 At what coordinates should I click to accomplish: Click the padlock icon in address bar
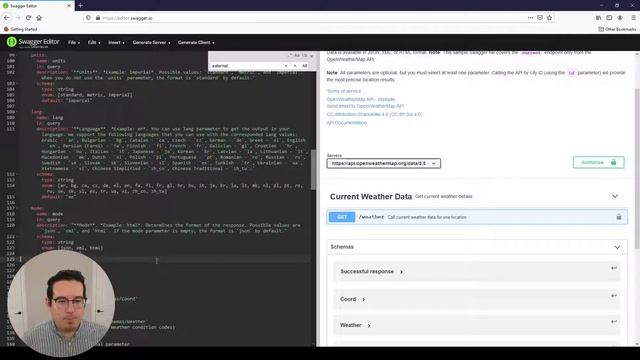(x=98, y=18)
